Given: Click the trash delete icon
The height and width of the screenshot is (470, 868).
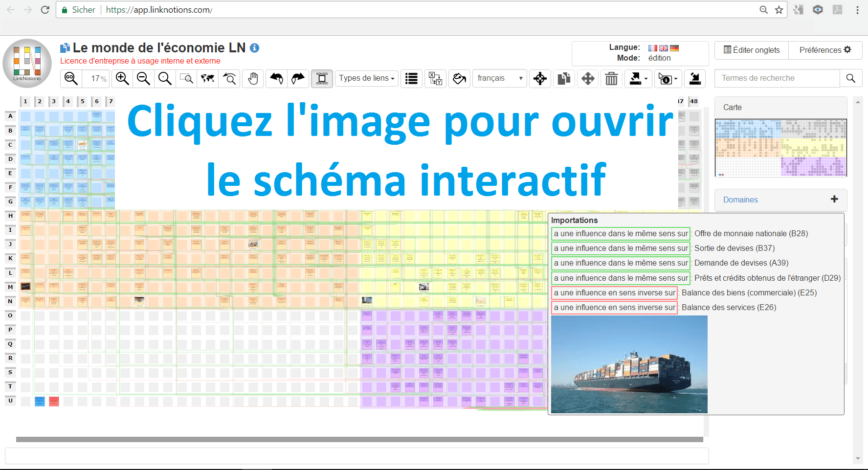Looking at the screenshot, I should coord(611,78).
